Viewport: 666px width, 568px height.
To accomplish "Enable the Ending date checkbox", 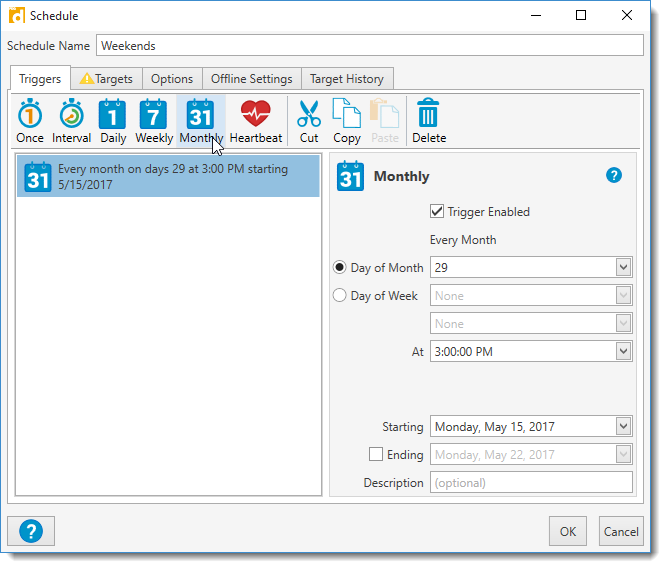I will pos(376,454).
